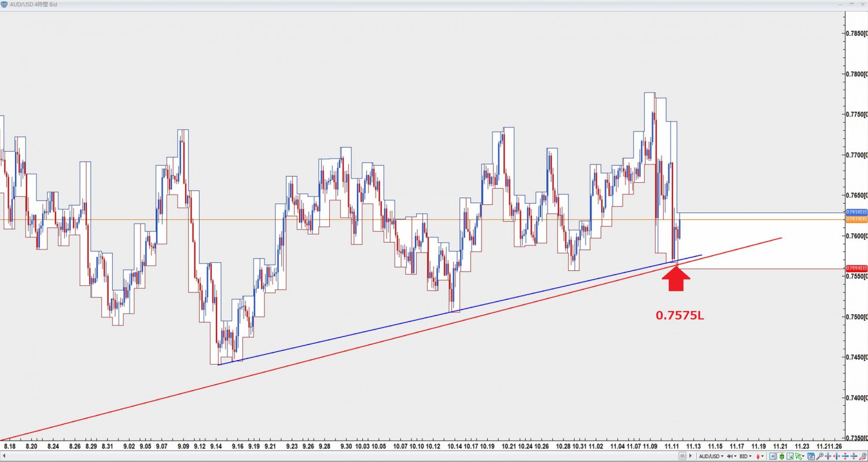Select the red 0.7559 price label

[x=856, y=268]
